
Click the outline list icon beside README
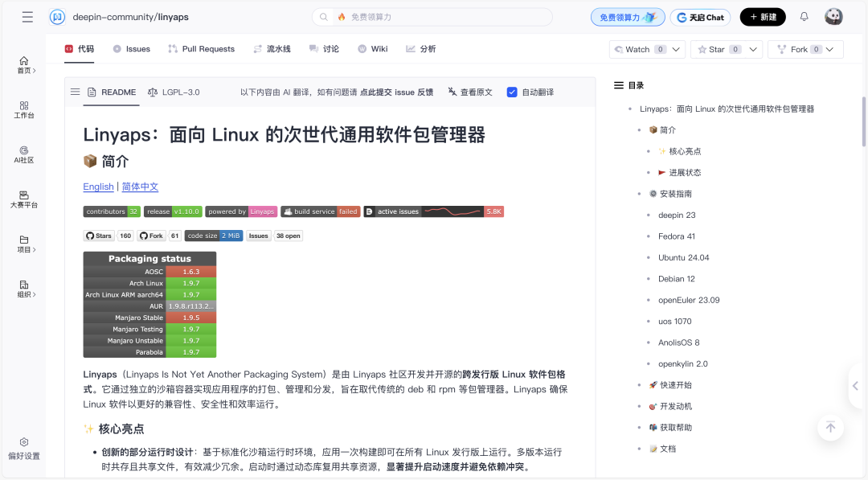tap(75, 92)
